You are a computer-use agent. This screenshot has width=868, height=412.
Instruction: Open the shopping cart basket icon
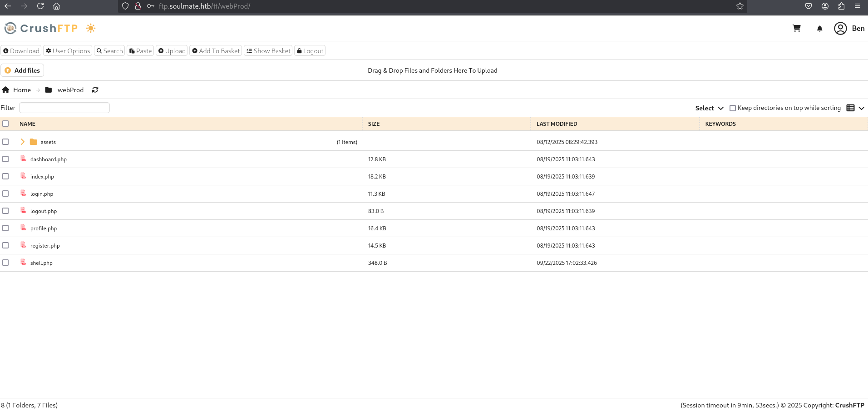[796, 28]
